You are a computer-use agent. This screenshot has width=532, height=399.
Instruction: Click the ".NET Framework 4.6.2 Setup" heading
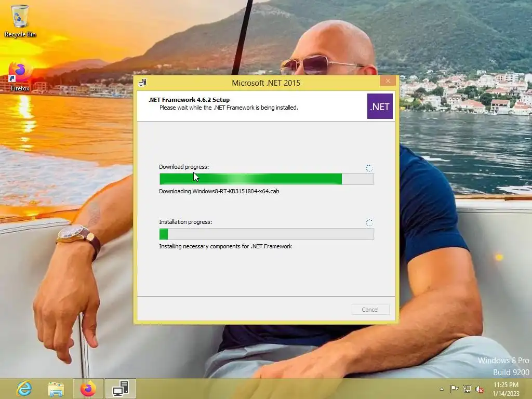(189, 100)
